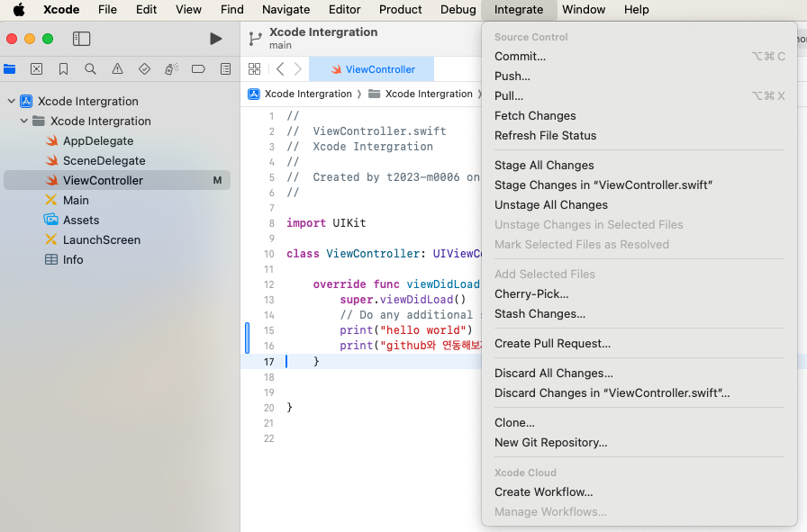The height and width of the screenshot is (532, 807).
Task: Open the Product menu
Action: [x=400, y=9]
